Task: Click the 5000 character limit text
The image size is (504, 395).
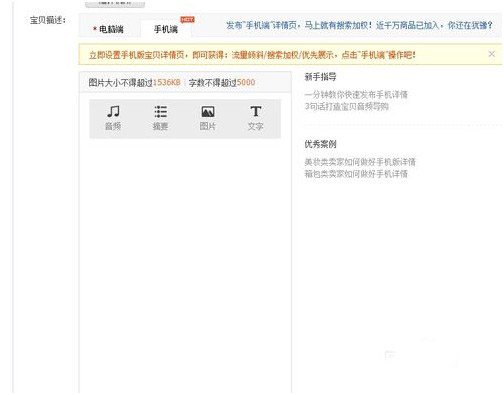Action: pyautogui.click(x=246, y=82)
